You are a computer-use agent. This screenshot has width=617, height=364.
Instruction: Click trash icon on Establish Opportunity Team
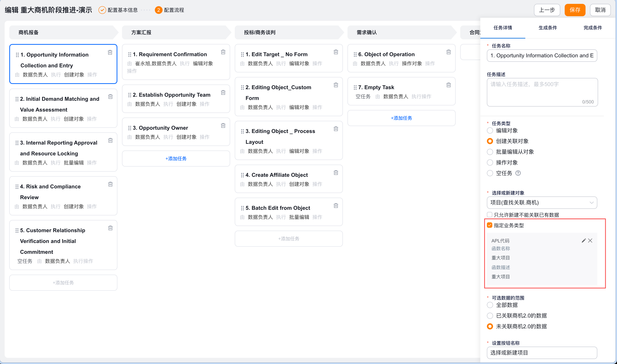pyautogui.click(x=223, y=92)
